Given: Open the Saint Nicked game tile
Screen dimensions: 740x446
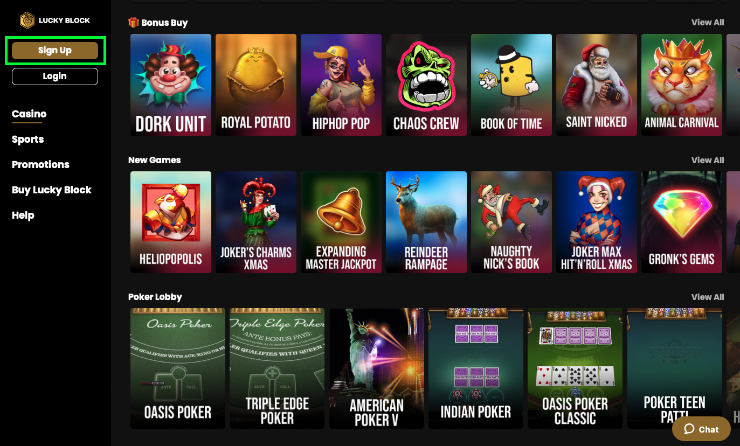Looking at the screenshot, I should (x=597, y=85).
